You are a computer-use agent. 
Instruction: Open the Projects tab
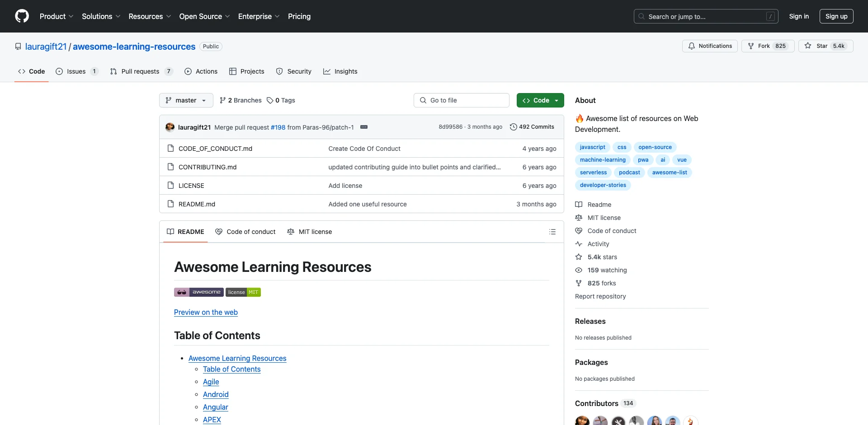click(246, 71)
